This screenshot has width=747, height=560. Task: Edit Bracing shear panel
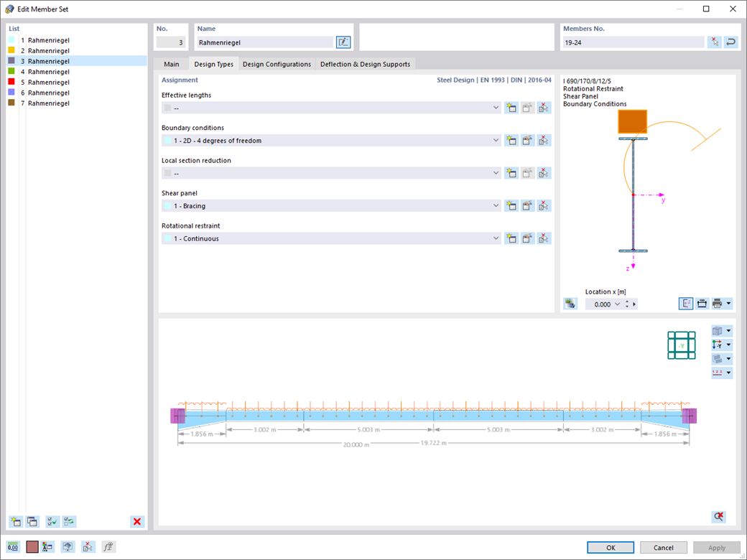[x=527, y=206]
